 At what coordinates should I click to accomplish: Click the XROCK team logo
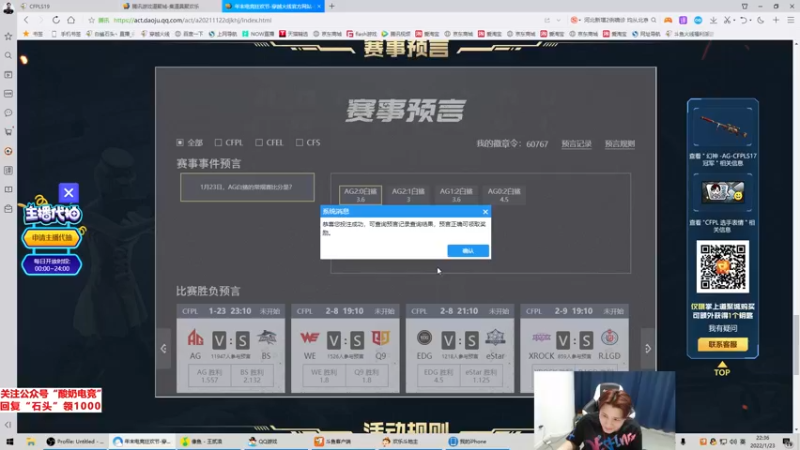coord(541,337)
